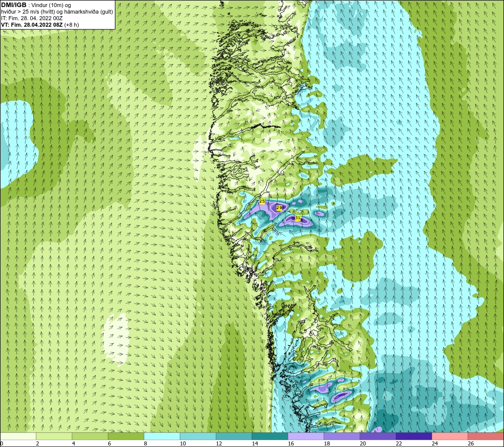Click the 10–12 m/s cyan swatch
The image size is (504, 447).
[198, 436]
